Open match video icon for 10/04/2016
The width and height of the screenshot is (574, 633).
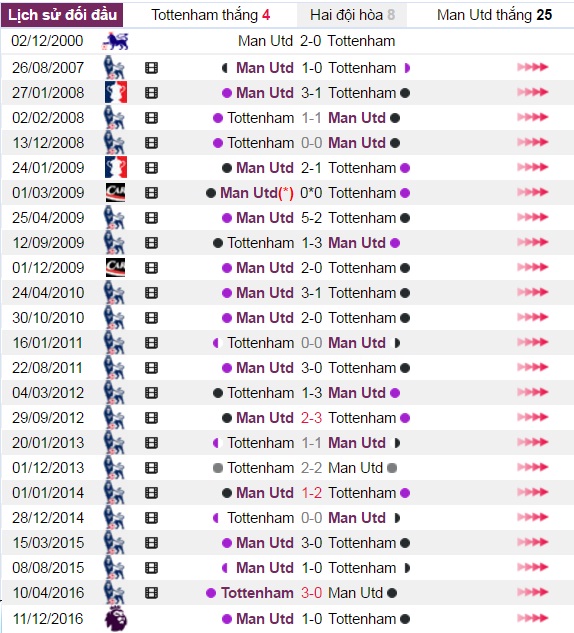pyautogui.click(x=151, y=593)
